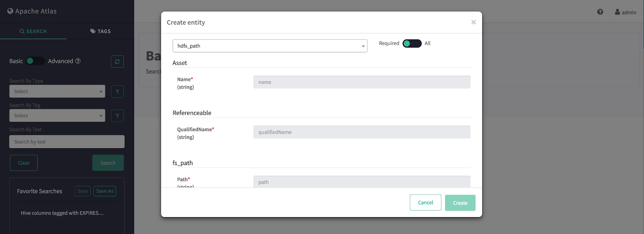Focus the QualifiedName input field
Viewport: 644px width, 234px height.
tap(362, 132)
